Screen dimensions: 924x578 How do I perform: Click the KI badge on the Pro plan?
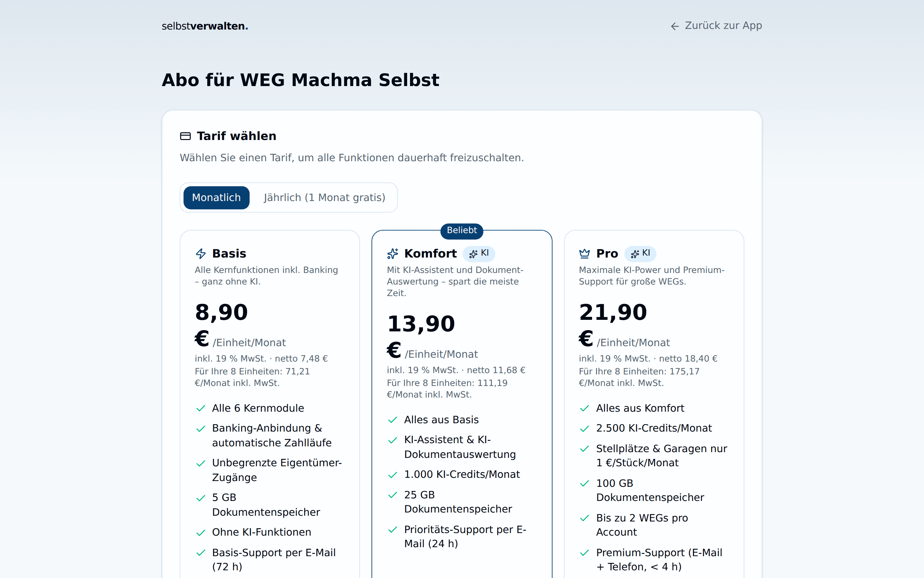pyautogui.click(x=640, y=253)
